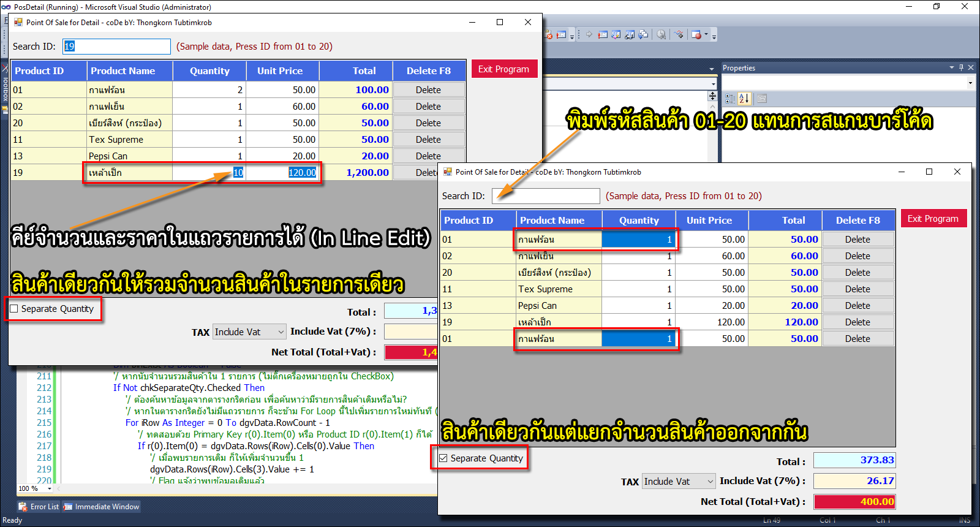
Task: Click the Error List icon with the red X in the top toolbar
Action: (549, 34)
